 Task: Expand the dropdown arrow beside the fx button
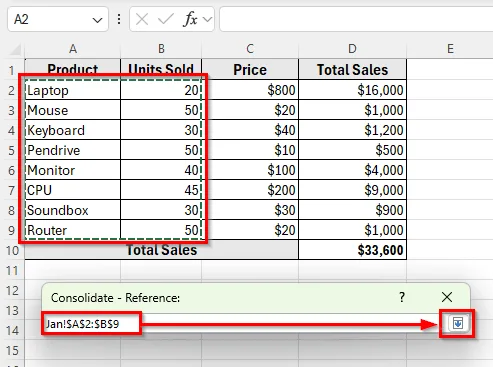point(207,19)
